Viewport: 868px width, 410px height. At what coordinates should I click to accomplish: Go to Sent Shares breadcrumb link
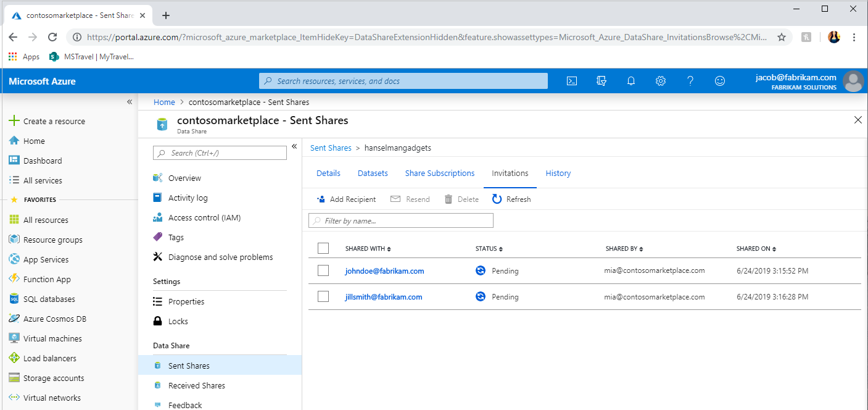click(331, 148)
